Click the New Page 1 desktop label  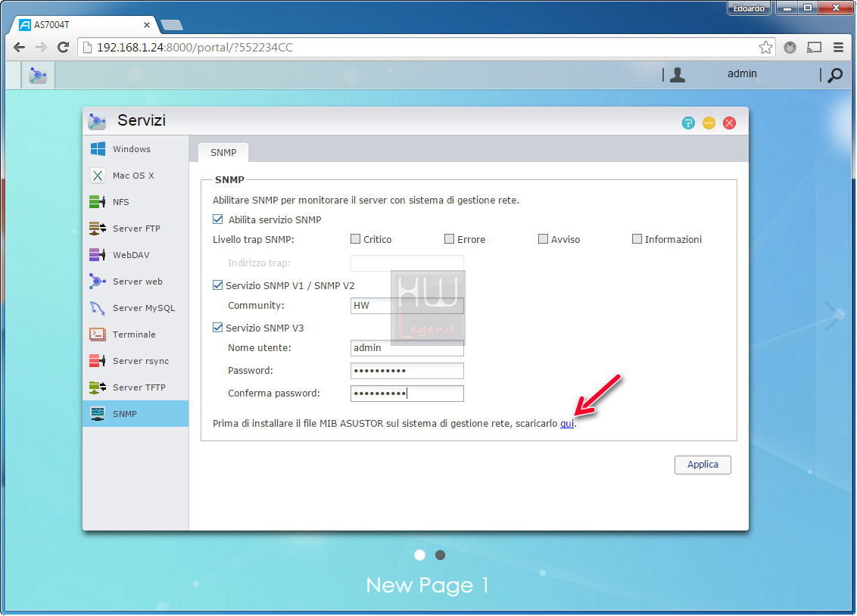(427, 585)
